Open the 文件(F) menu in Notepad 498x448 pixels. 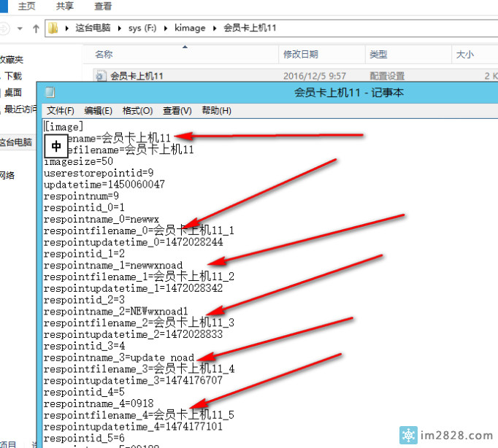(x=61, y=111)
